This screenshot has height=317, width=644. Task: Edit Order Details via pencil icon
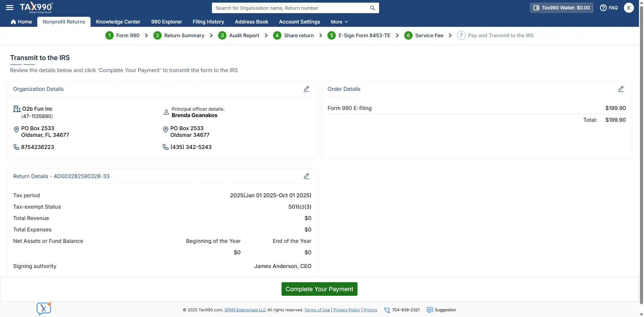[x=621, y=89]
